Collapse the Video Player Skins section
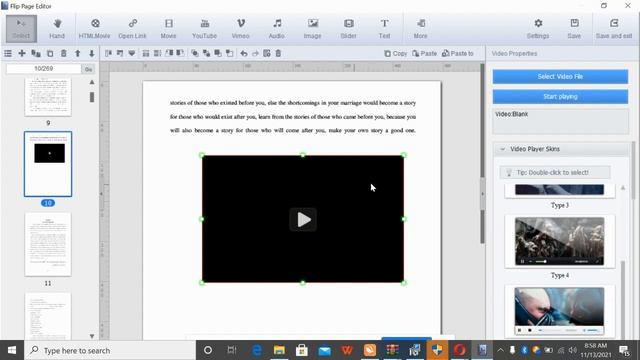 [502, 149]
